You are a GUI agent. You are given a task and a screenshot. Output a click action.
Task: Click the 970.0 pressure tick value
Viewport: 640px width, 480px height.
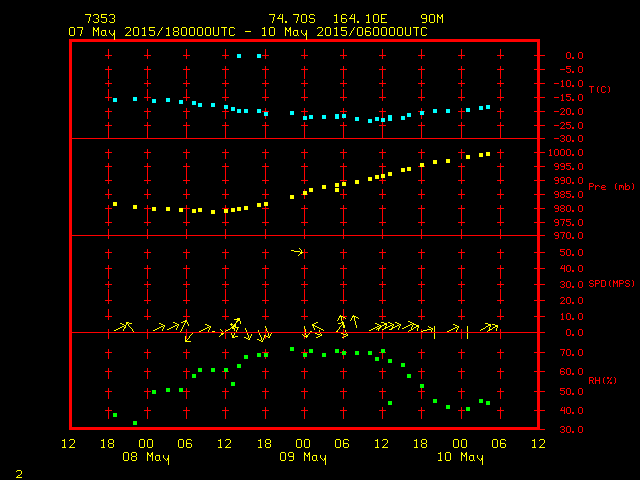[x=569, y=236]
